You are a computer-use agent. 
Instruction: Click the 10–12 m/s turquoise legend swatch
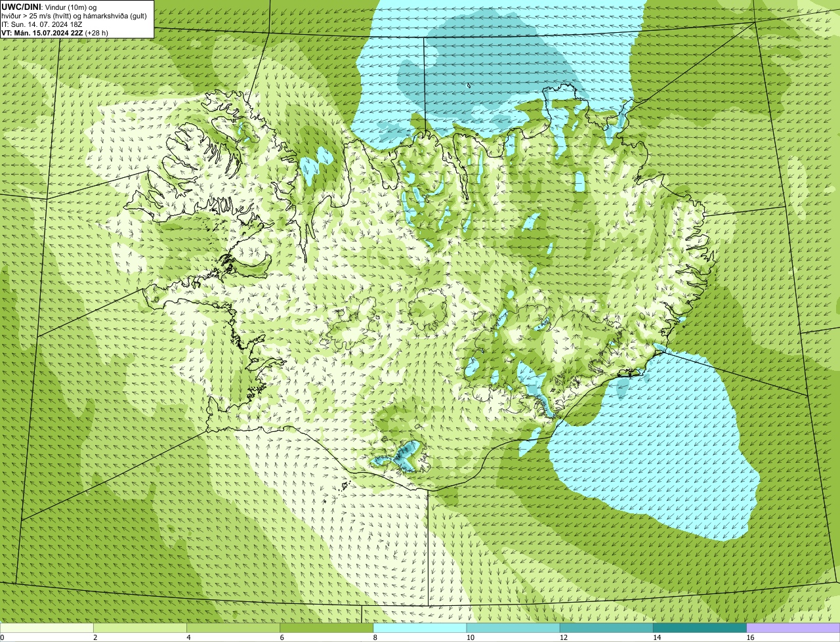point(513,628)
